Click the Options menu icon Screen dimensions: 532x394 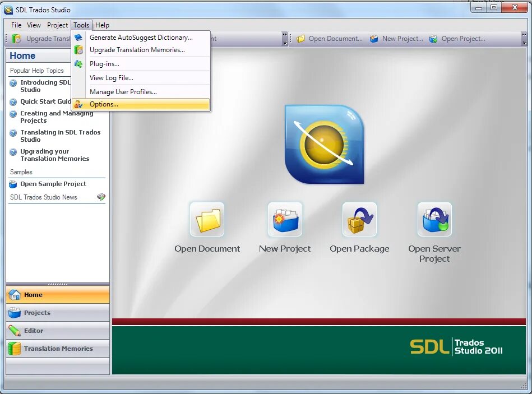tap(78, 104)
